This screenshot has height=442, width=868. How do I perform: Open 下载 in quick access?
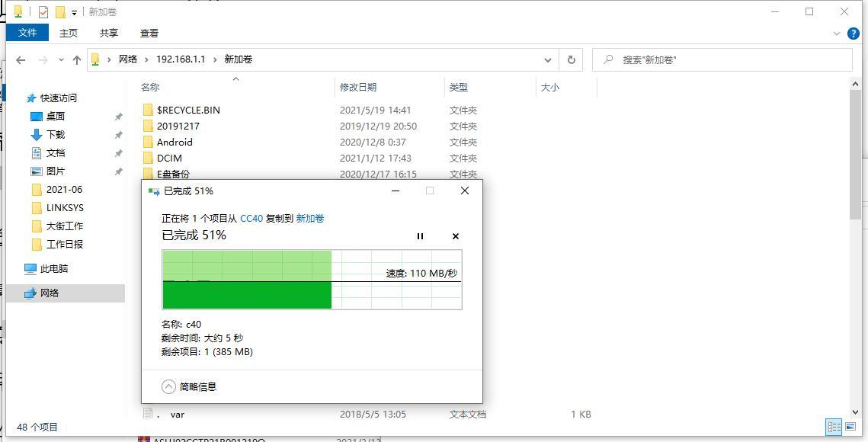(x=56, y=135)
